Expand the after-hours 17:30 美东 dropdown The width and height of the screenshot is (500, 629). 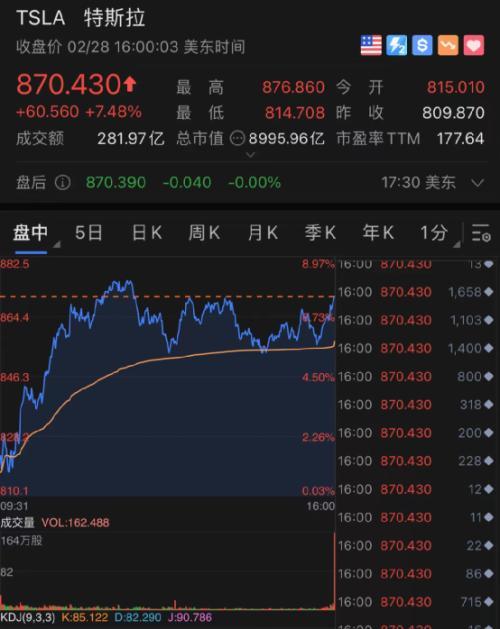(x=477, y=183)
